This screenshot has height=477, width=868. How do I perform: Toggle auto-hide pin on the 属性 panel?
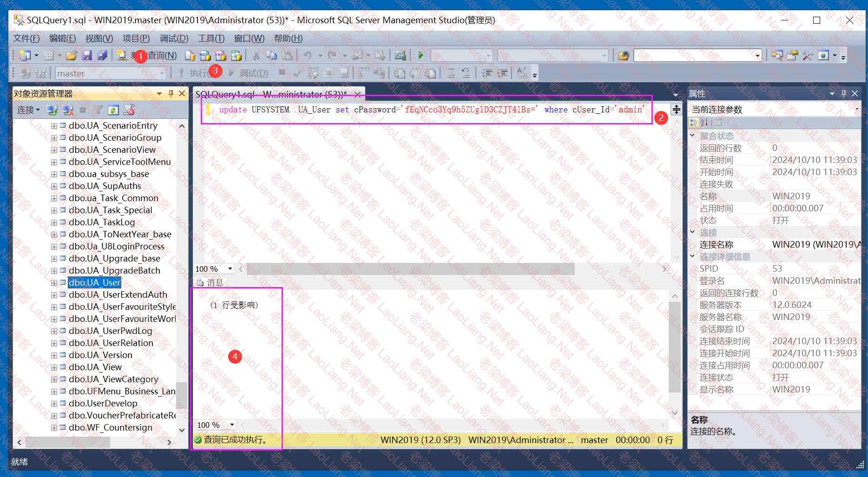pos(844,94)
